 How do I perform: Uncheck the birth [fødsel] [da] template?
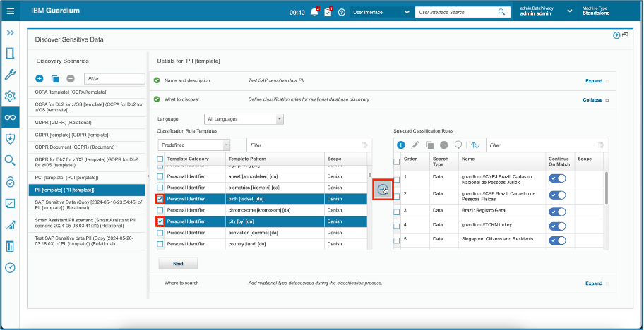[160, 199]
